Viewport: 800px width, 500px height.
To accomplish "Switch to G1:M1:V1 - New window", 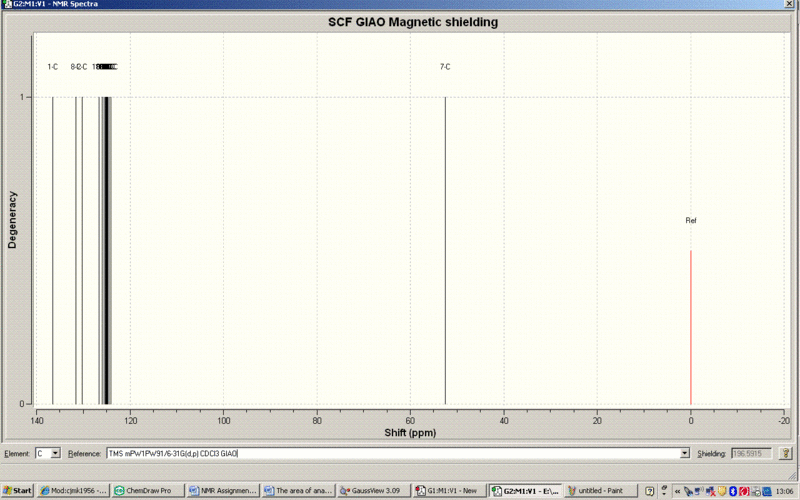I will (448, 491).
